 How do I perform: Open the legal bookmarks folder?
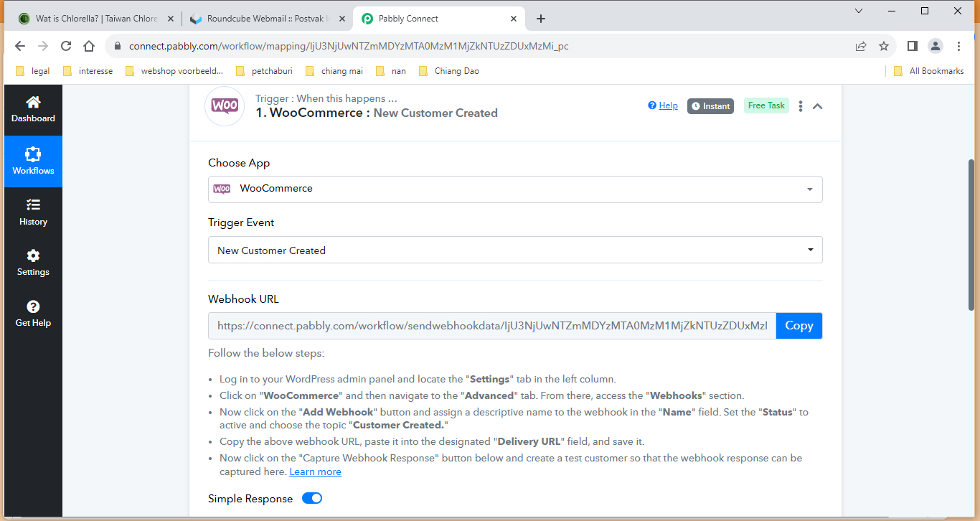pos(32,71)
